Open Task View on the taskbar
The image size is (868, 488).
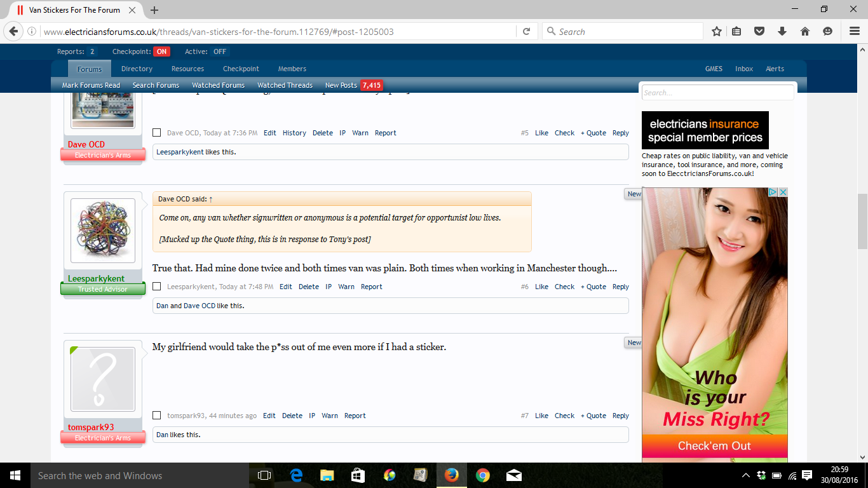click(x=264, y=475)
